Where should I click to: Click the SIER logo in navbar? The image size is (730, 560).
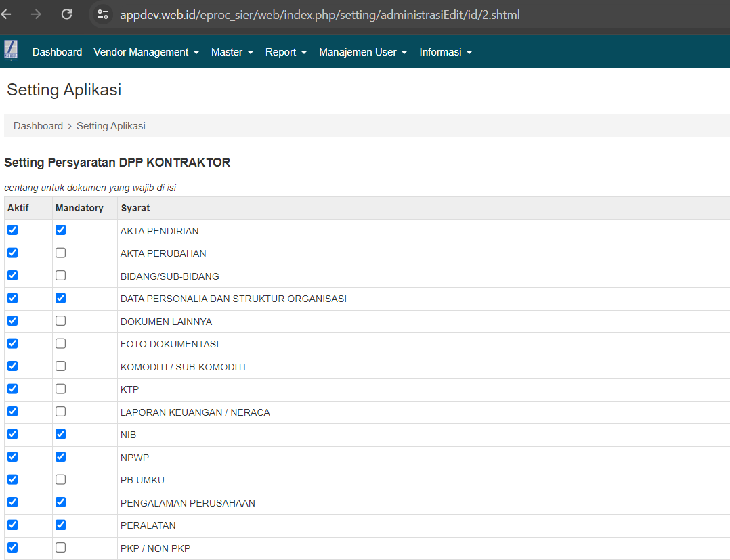pyautogui.click(x=11, y=51)
